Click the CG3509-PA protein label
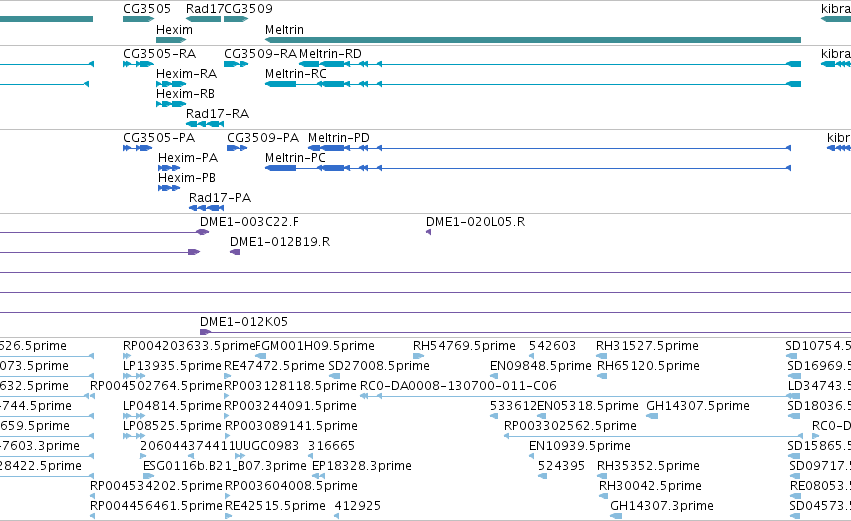The height and width of the screenshot is (521, 851). click(263, 138)
